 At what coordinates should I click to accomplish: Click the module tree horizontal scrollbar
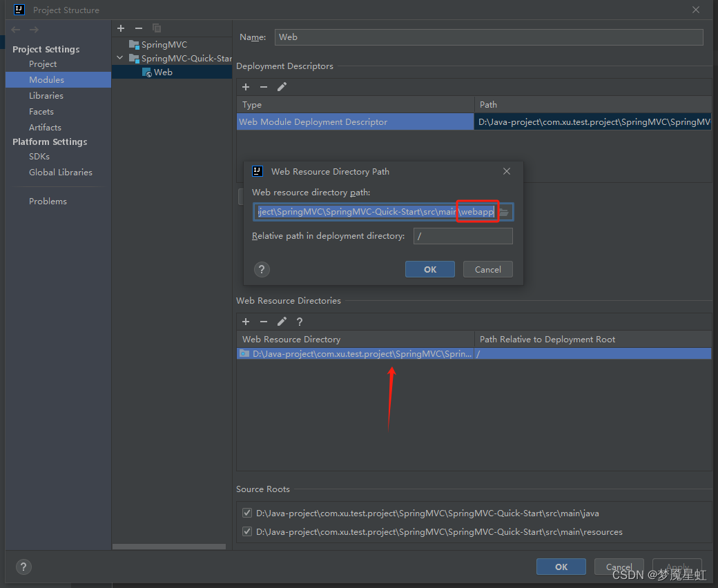tap(169, 547)
